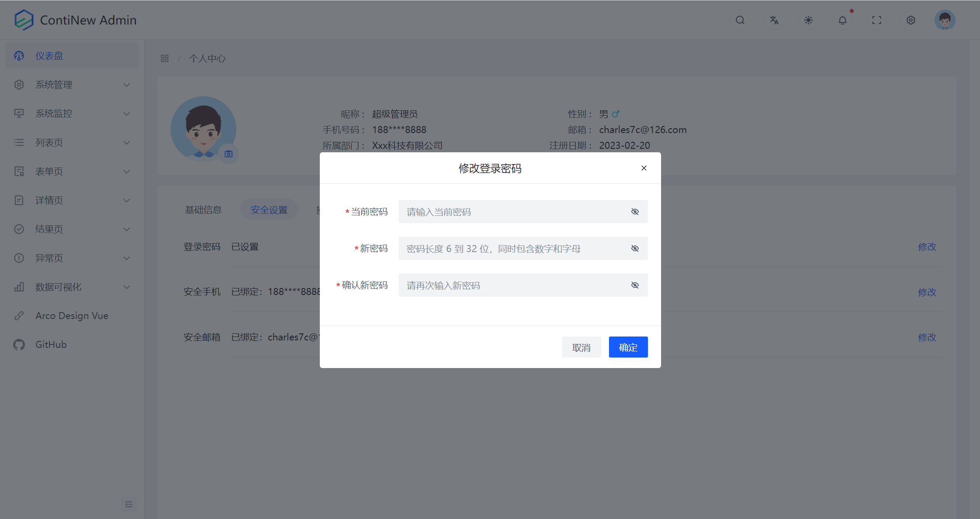
Task: Click the 详情页 document icon
Action: coord(19,200)
